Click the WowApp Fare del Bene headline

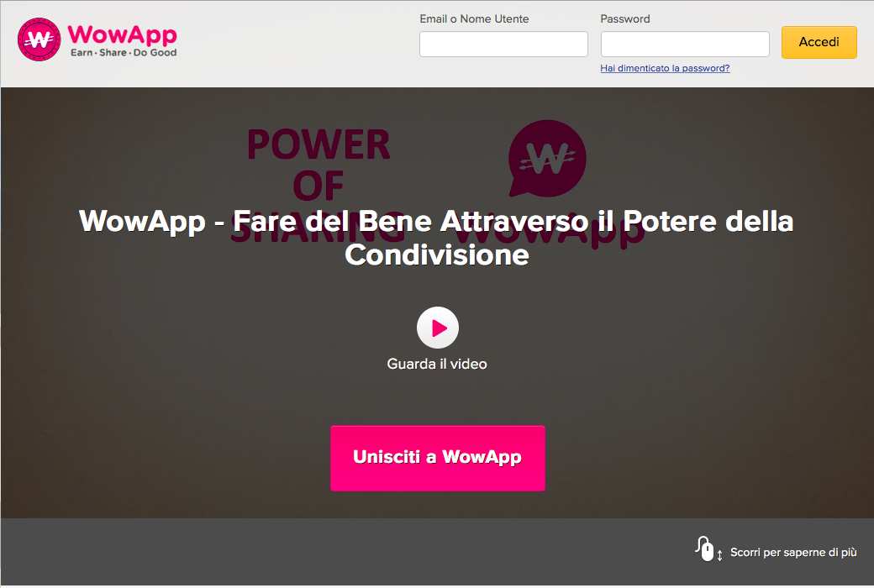(436, 238)
